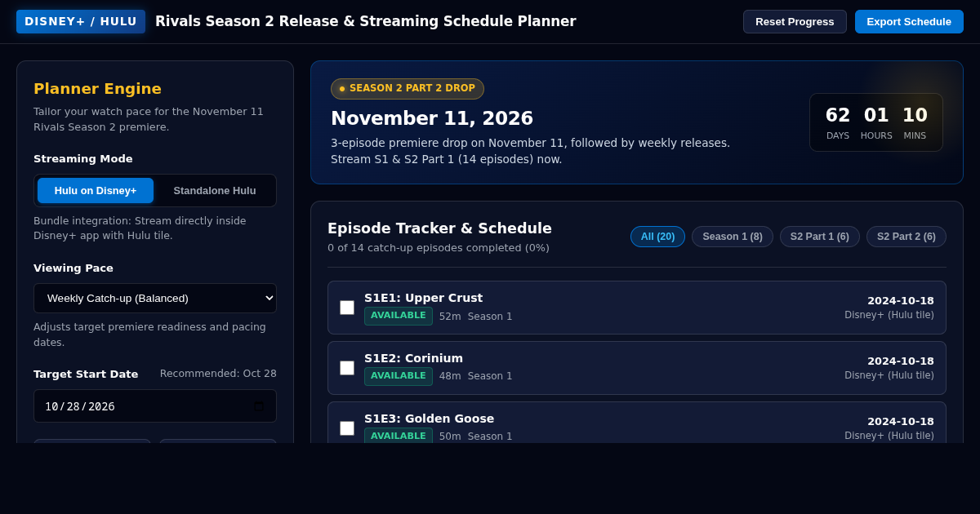Viewport: 980px width, 514px height.
Task: Click the countdown timer box
Action: (876, 122)
